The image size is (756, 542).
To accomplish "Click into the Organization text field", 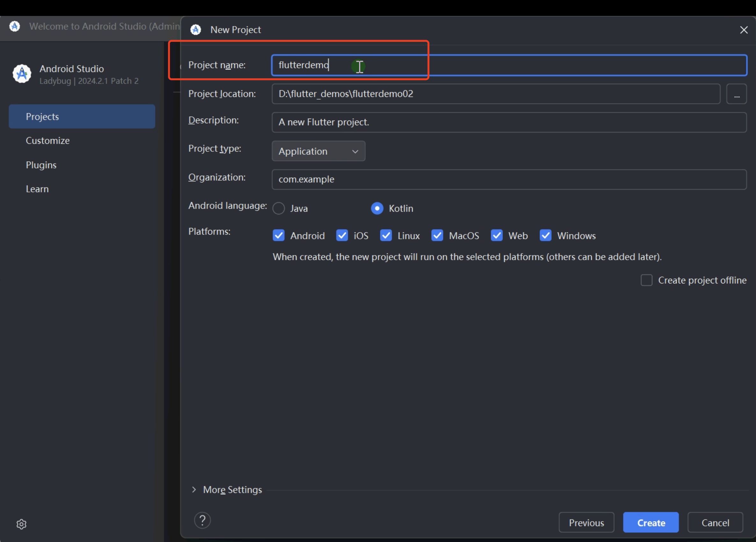I will pos(509,179).
